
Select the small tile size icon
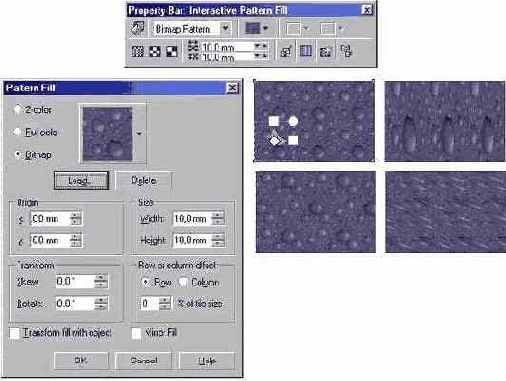[x=138, y=51]
